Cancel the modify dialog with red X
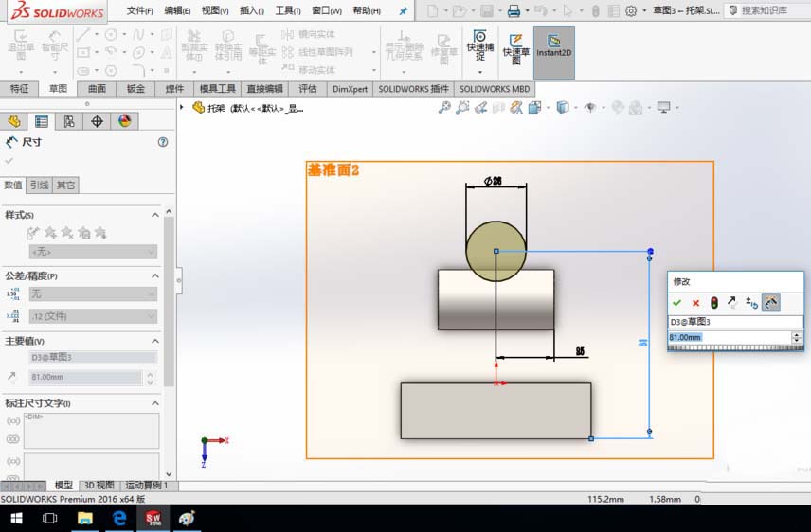This screenshot has height=532, width=811. (695, 303)
